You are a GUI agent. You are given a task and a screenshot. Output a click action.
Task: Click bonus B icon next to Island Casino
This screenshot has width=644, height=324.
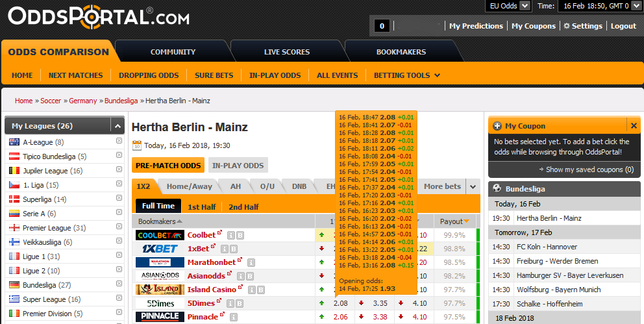tap(261, 290)
